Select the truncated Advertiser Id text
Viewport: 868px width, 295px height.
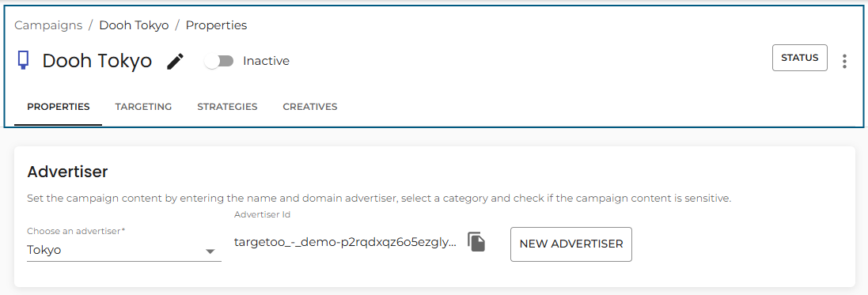346,243
